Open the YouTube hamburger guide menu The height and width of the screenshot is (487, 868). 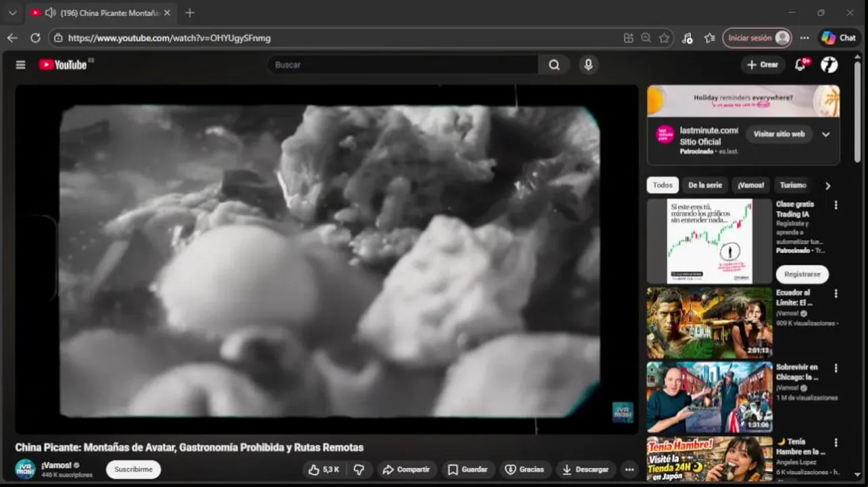[x=20, y=65]
